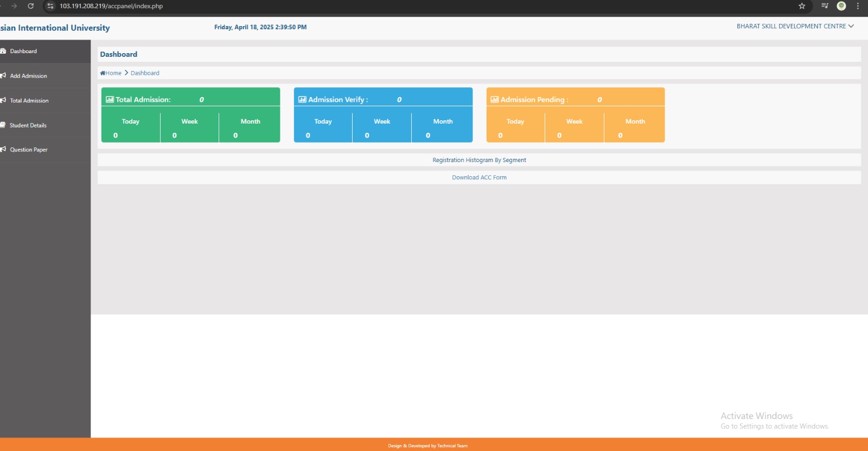The width and height of the screenshot is (868, 451).
Task: Open Student Details from the sidebar
Action: pos(45,125)
